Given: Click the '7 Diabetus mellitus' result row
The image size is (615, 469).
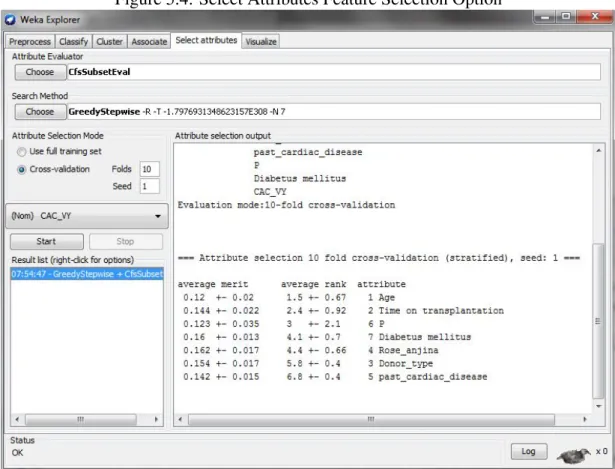Looking at the screenshot, I should (327, 337).
